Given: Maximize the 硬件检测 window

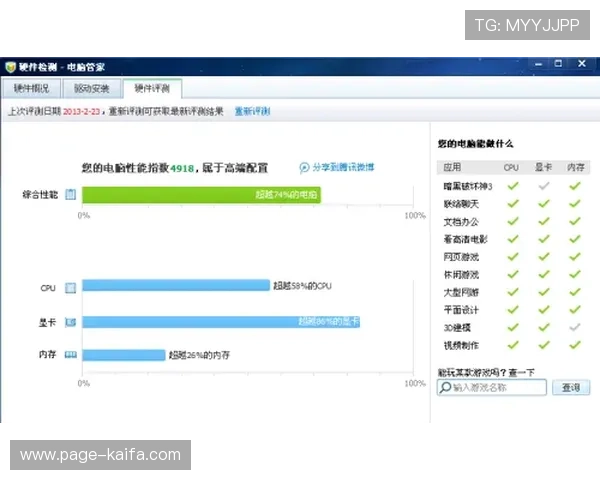Looking at the screenshot, I should click(x=559, y=64).
